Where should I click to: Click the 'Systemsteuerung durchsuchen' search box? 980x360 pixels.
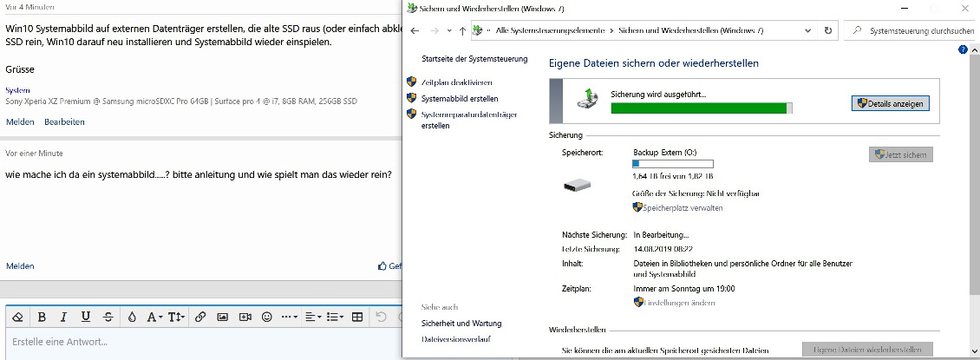click(x=911, y=30)
